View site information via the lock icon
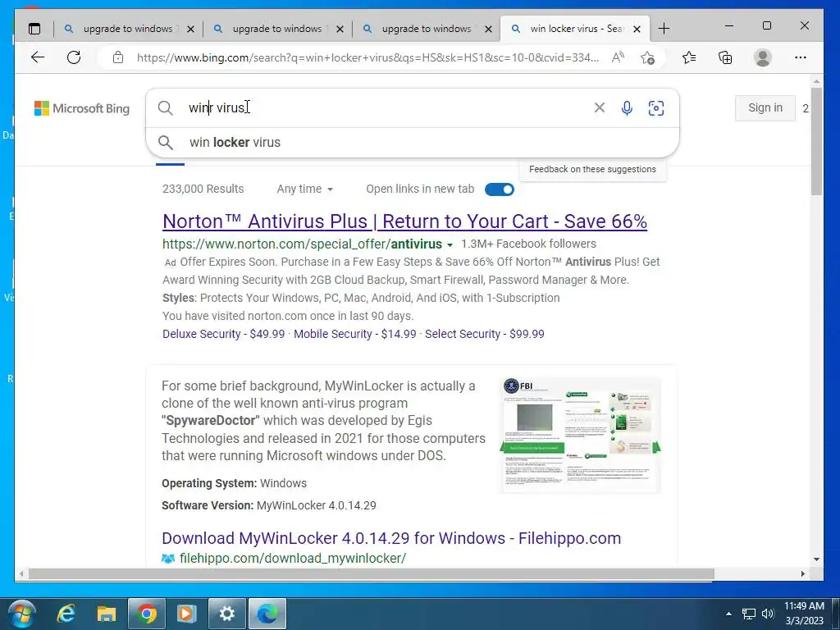Viewport: 840px width, 630px height. (118, 57)
